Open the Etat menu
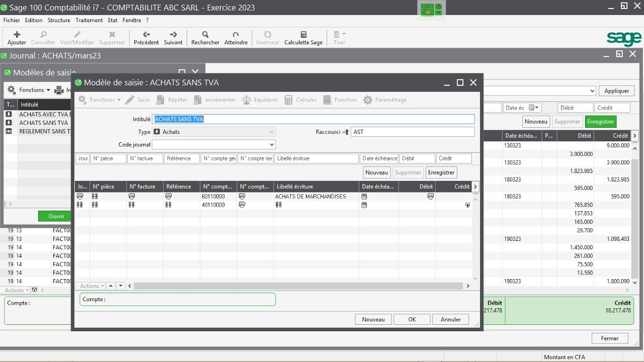Image resolution: width=644 pixels, height=362 pixels. click(113, 20)
